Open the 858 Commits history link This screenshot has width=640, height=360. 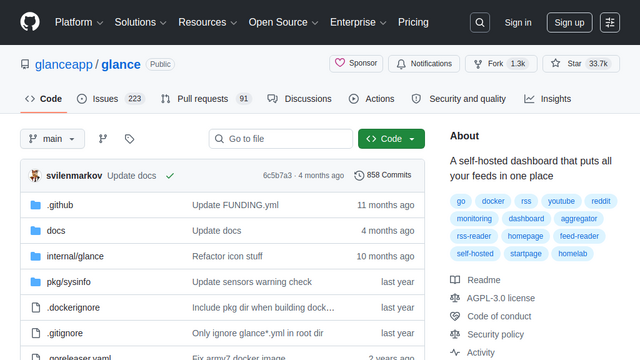click(382, 175)
